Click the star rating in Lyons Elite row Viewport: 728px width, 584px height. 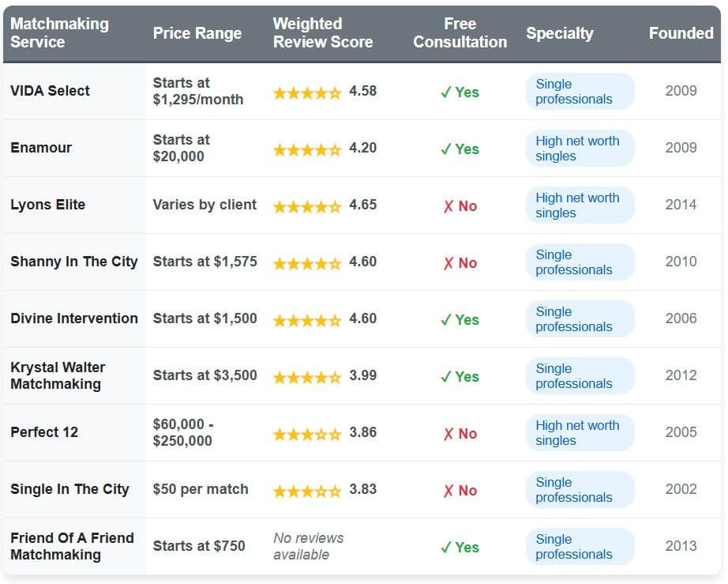[x=307, y=206]
